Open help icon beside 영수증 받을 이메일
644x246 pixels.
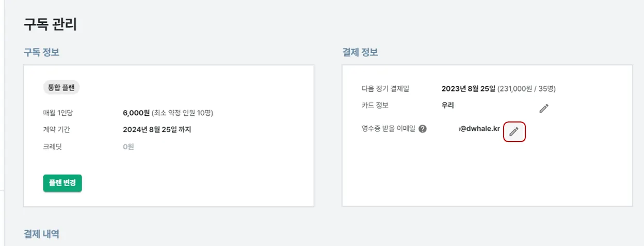(423, 129)
